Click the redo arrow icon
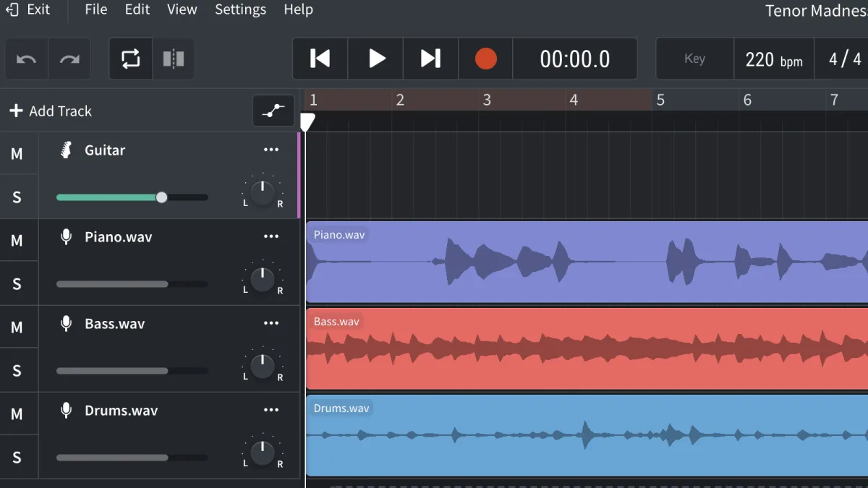Image resolution: width=868 pixels, height=488 pixels. pos(69,59)
